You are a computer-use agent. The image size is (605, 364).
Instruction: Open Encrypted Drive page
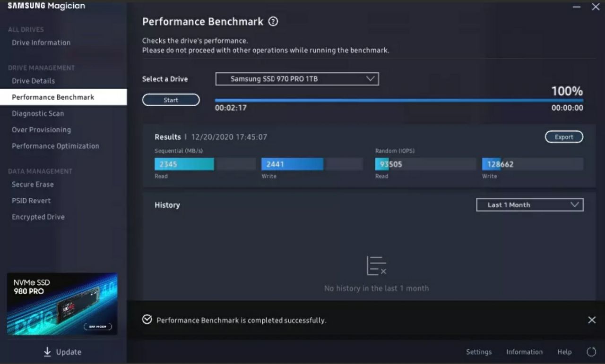[x=38, y=217]
